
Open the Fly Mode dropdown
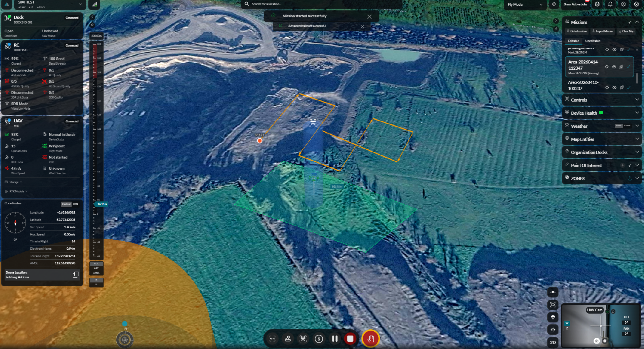point(525,5)
